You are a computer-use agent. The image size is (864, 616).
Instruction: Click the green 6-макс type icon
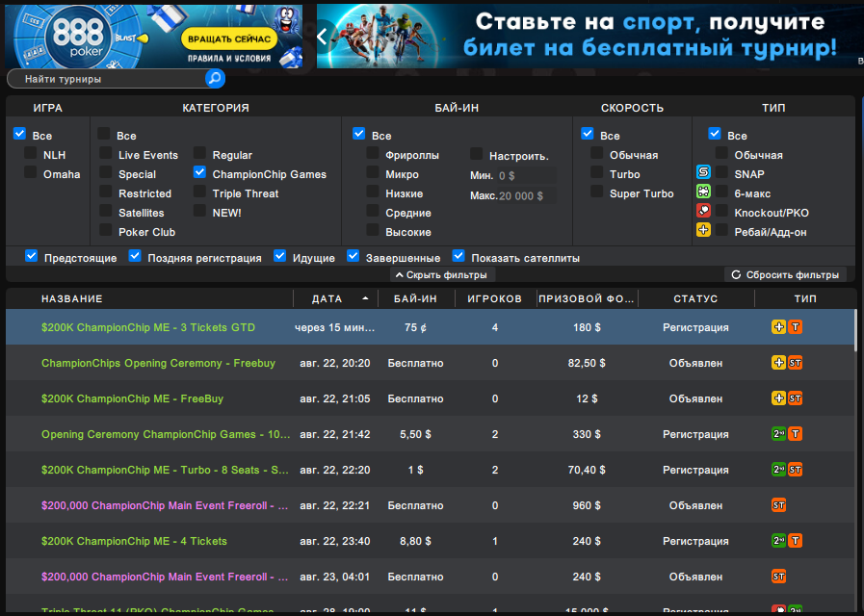coord(704,191)
